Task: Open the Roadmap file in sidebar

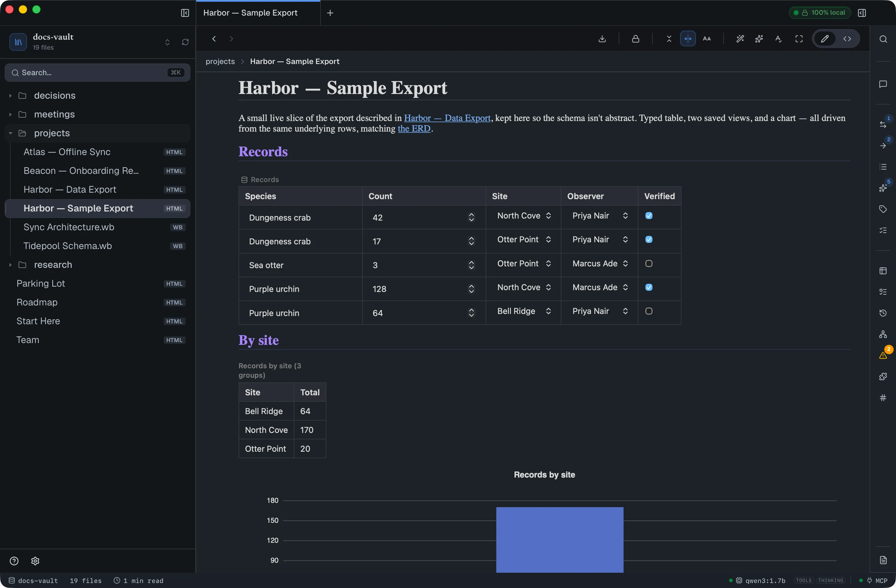Action: tap(97, 302)
